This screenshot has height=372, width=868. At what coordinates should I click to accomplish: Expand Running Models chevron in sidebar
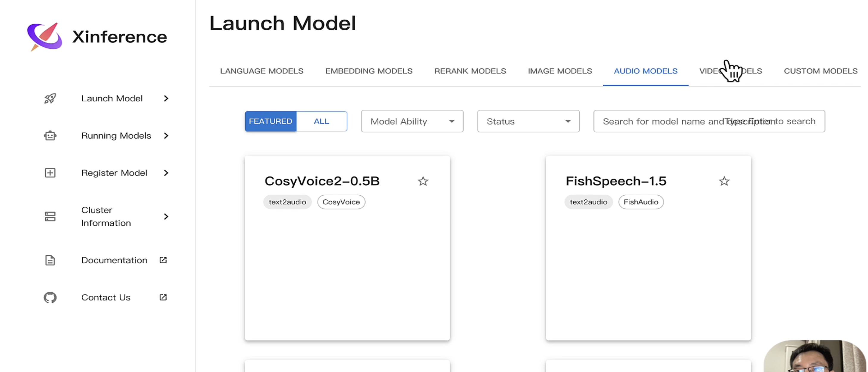(166, 135)
